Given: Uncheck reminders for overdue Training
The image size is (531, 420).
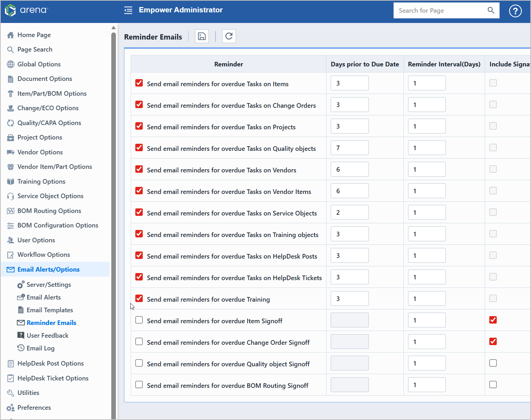Looking at the screenshot, I should 139,298.
